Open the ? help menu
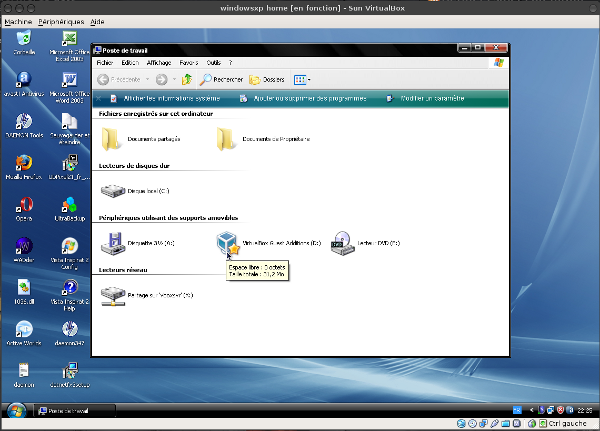Viewport: 600px width, 431px height. pyautogui.click(x=230, y=63)
